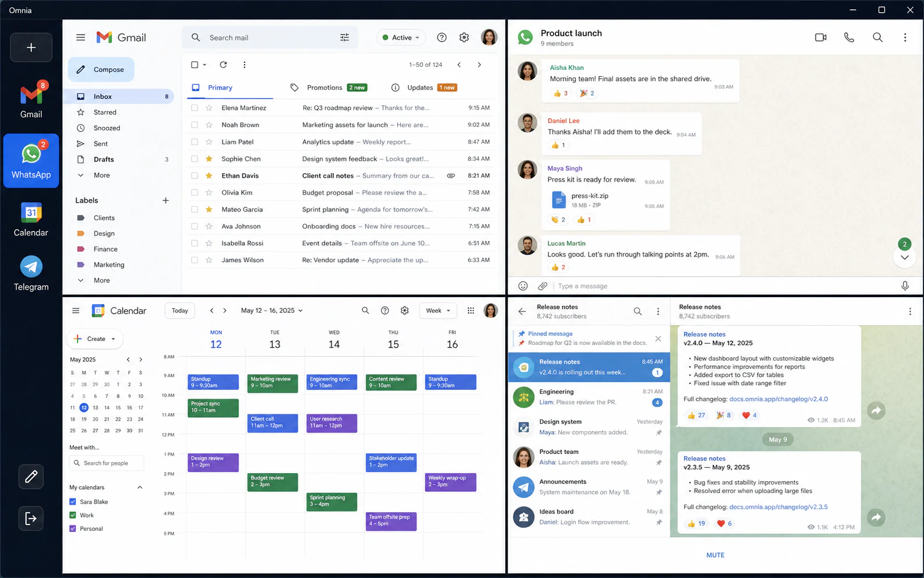Record a WhatsApp voice message

coord(905,286)
